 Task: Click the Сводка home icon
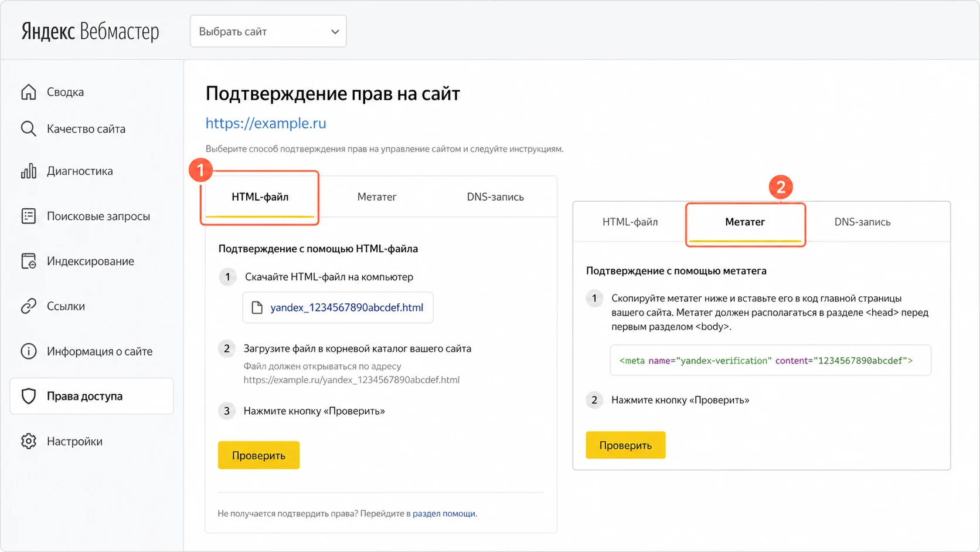point(29,92)
